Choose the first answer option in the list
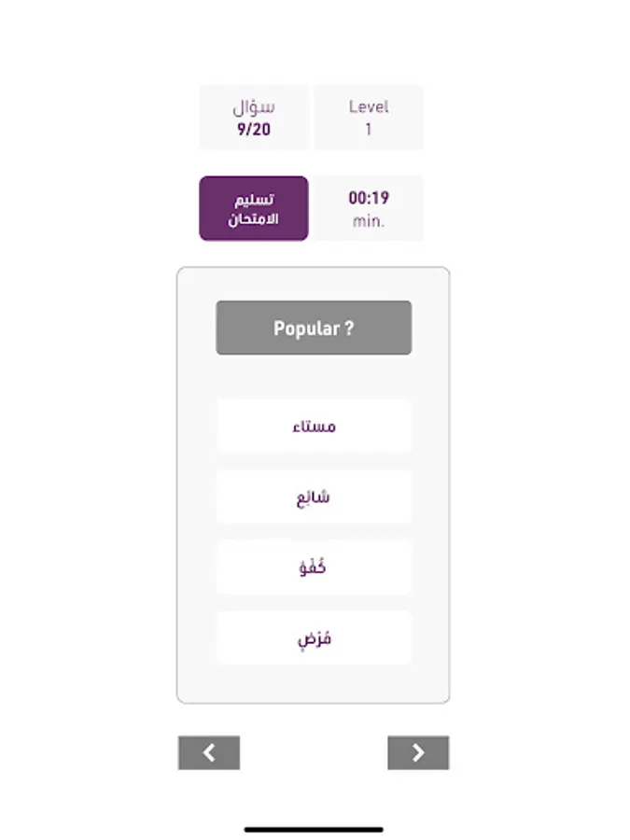 point(314,427)
